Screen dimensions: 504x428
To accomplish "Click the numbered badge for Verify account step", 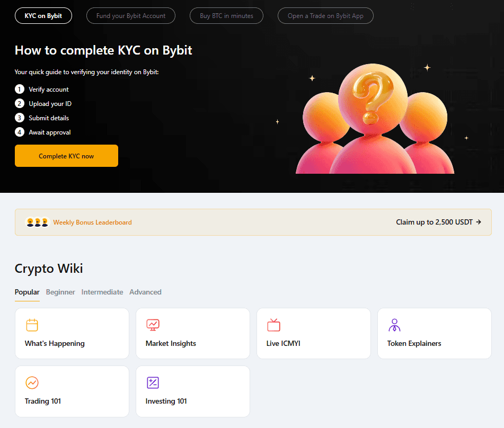I will click(20, 89).
